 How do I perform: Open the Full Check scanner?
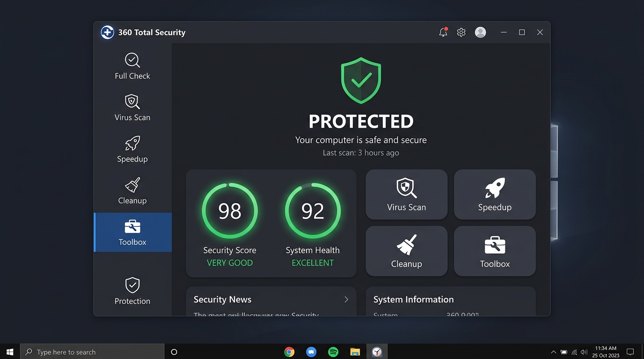[132, 65]
